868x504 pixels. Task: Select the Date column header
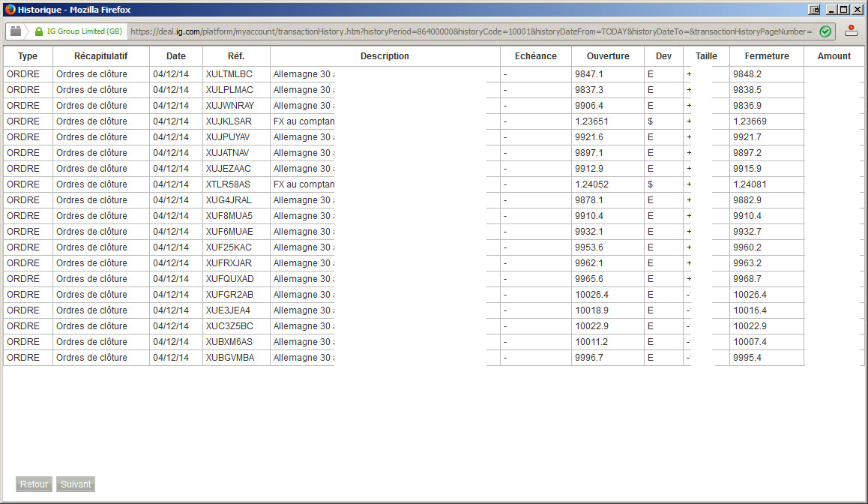coord(176,56)
